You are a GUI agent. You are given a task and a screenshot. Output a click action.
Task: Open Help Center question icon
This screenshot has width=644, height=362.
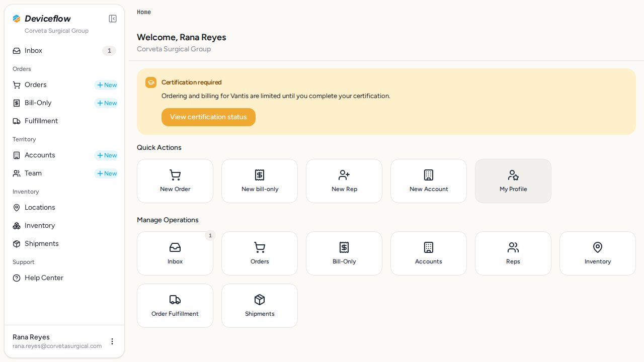pyautogui.click(x=17, y=278)
